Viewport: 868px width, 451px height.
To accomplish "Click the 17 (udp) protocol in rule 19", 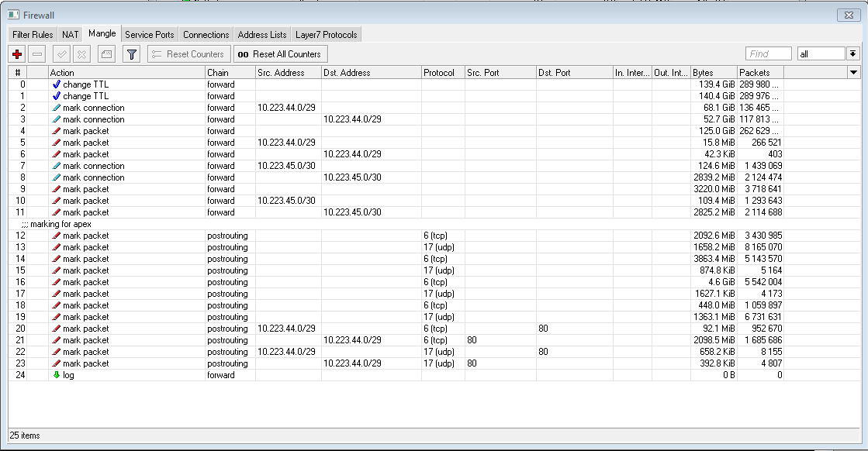I will (438, 317).
